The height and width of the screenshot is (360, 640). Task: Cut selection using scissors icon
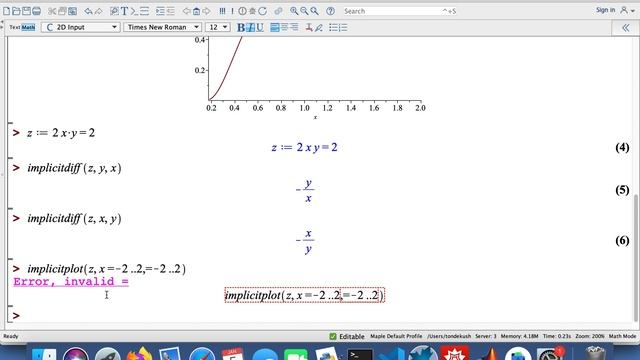pyautogui.click(x=52, y=11)
